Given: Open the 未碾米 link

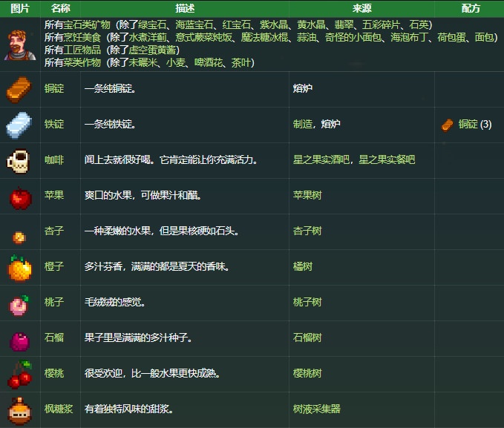Looking at the screenshot, I should coord(143,62).
